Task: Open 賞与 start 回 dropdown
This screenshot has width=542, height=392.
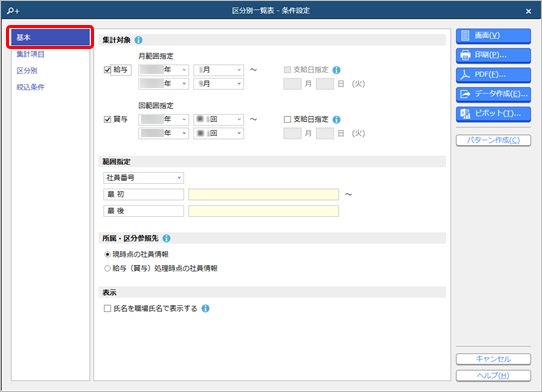Action: pos(218,119)
